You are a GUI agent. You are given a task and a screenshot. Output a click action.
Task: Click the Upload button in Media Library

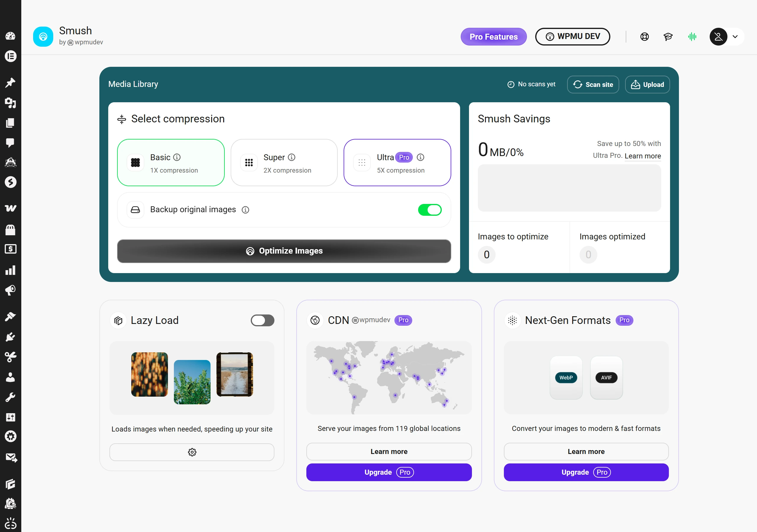point(647,85)
